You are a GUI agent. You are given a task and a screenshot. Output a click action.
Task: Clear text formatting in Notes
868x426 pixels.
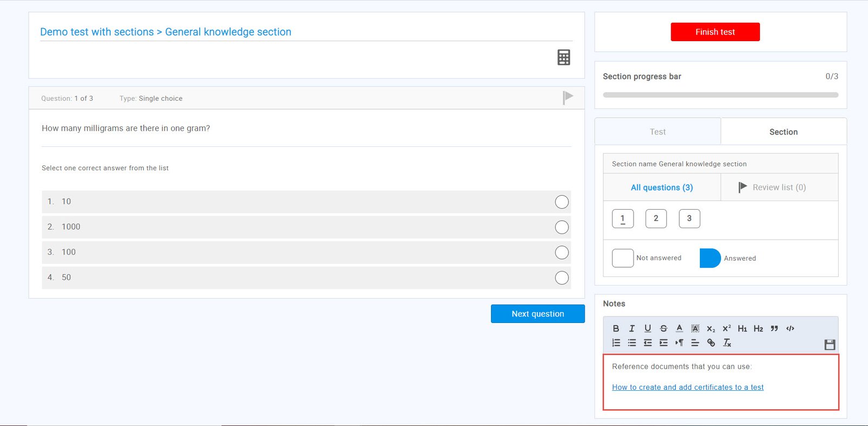point(727,343)
